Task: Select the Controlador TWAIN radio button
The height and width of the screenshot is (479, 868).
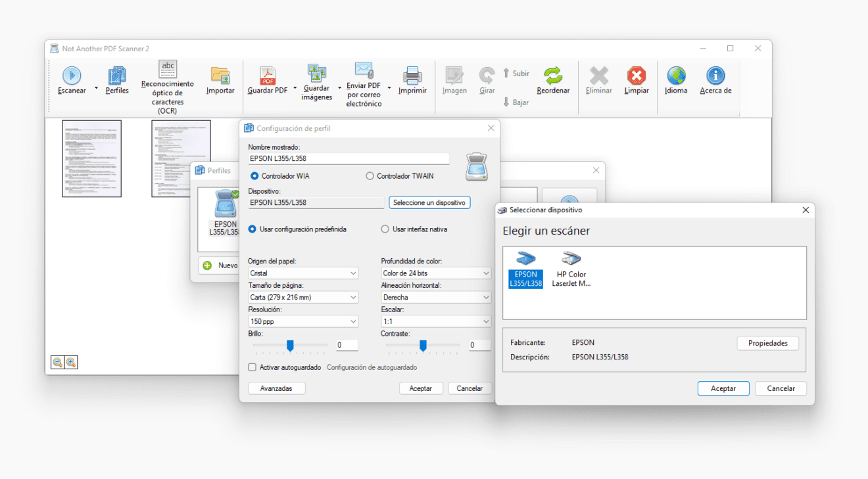Action: pyautogui.click(x=370, y=176)
